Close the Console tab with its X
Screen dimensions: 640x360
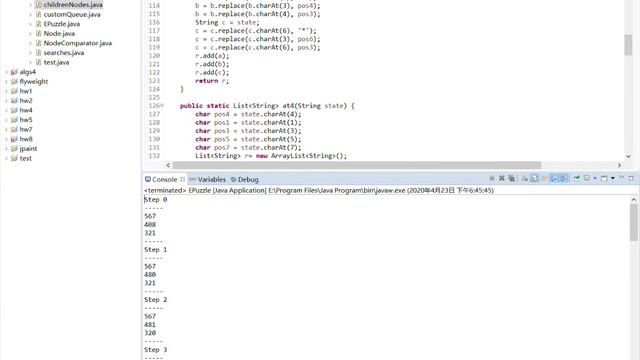[x=182, y=179]
